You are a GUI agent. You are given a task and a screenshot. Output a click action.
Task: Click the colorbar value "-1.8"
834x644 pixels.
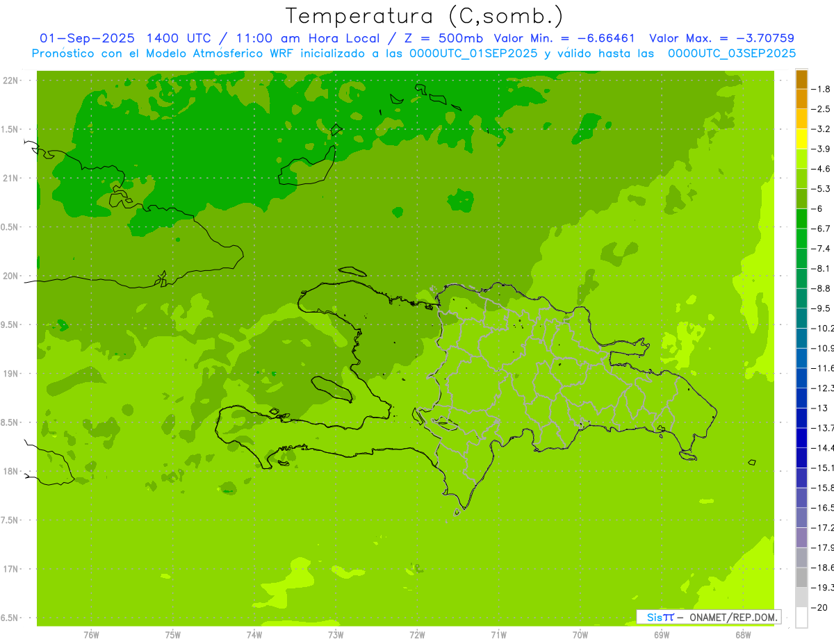821,89
